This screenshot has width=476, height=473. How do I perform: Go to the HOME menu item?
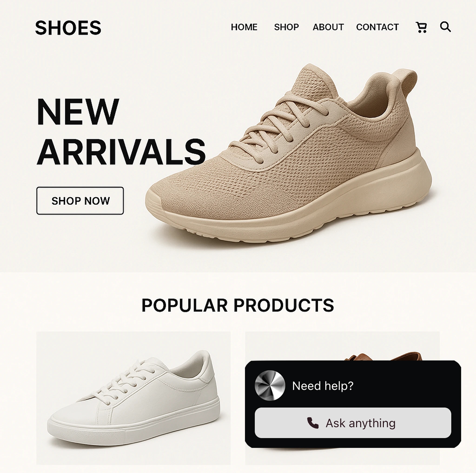(x=244, y=27)
